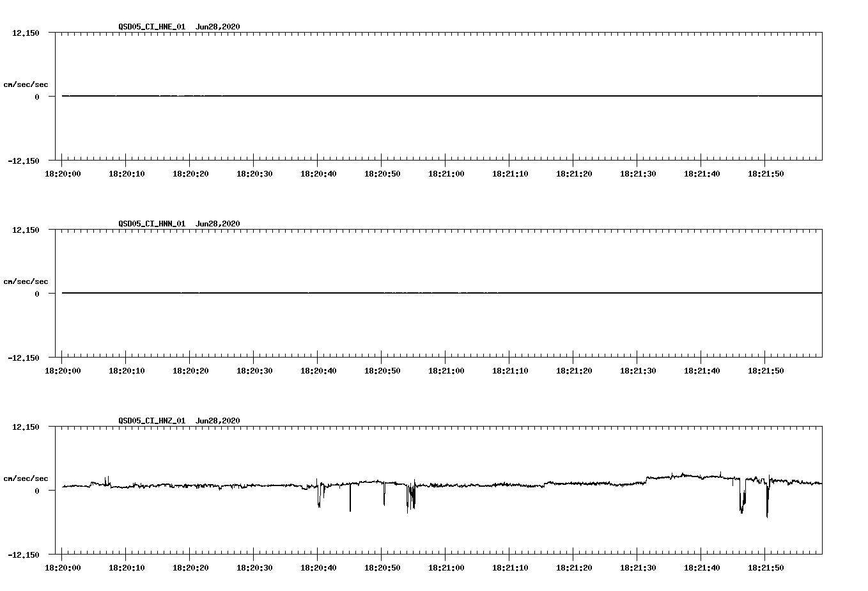Click the HNZ trace downward spike near 18:20:45
Image resolution: width=868 pixels, height=591 pixels.
click(350, 498)
